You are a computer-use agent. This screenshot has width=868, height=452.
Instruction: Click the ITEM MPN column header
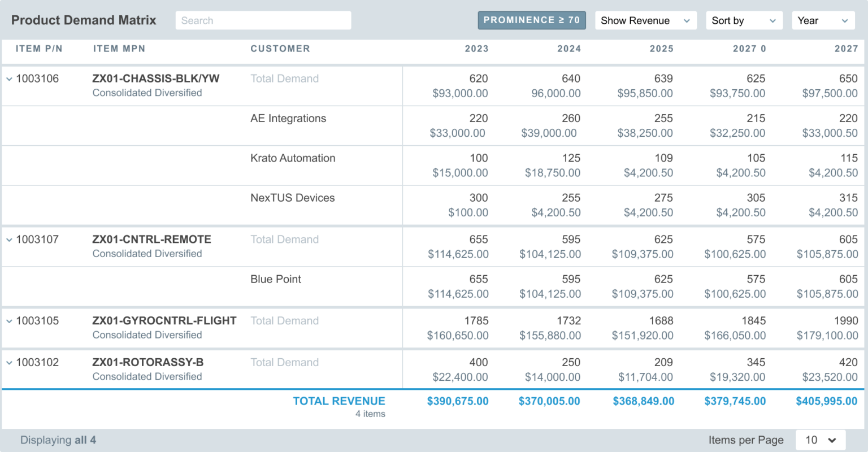click(119, 49)
